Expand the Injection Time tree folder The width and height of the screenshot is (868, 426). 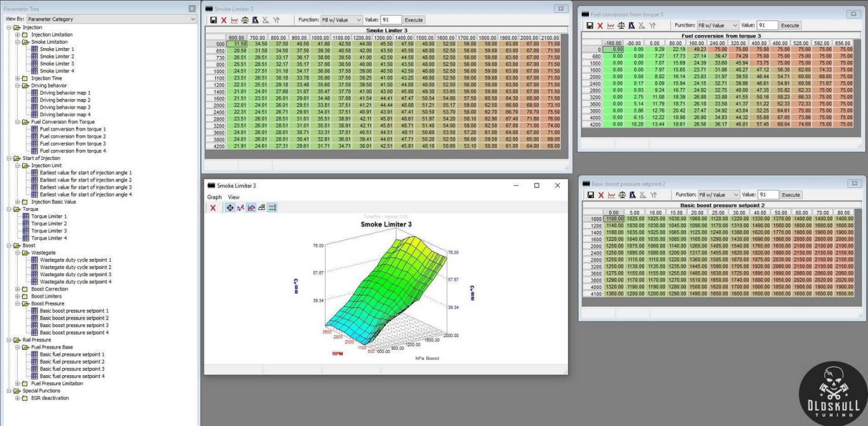[18, 78]
